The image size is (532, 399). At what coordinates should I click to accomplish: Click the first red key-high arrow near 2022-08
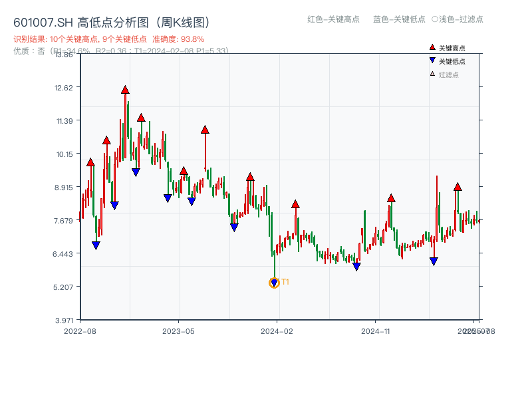[90, 162]
